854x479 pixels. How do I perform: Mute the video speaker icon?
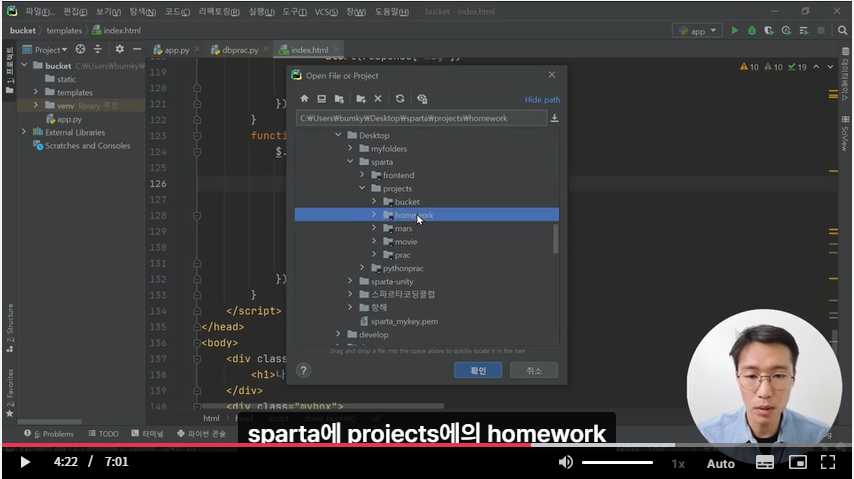click(565, 462)
